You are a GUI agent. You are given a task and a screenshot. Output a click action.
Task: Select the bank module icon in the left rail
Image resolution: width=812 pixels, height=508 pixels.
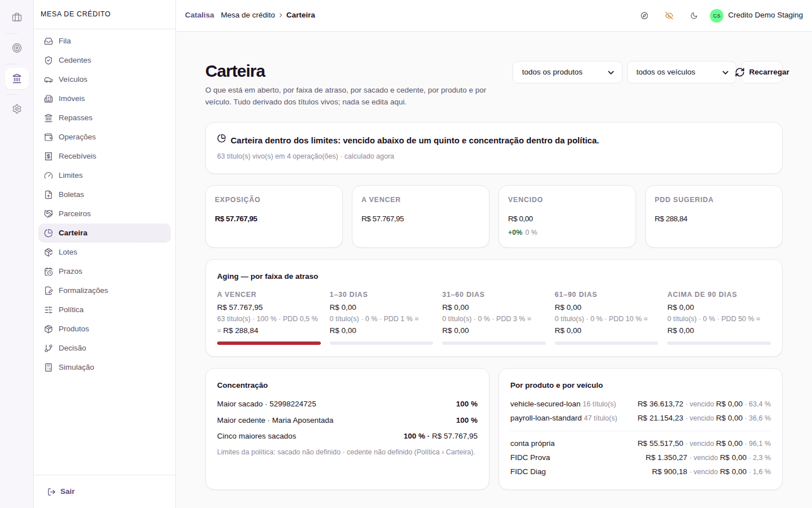click(x=17, y=78)
